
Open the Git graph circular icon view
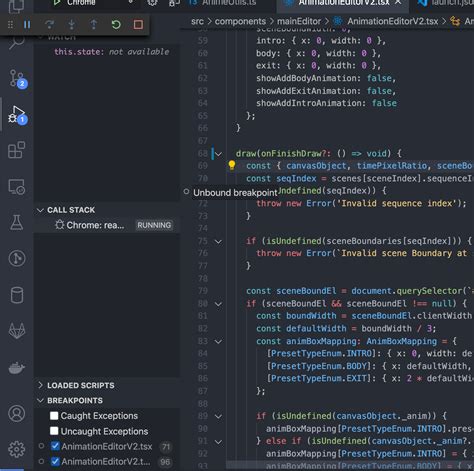(17, 258)
